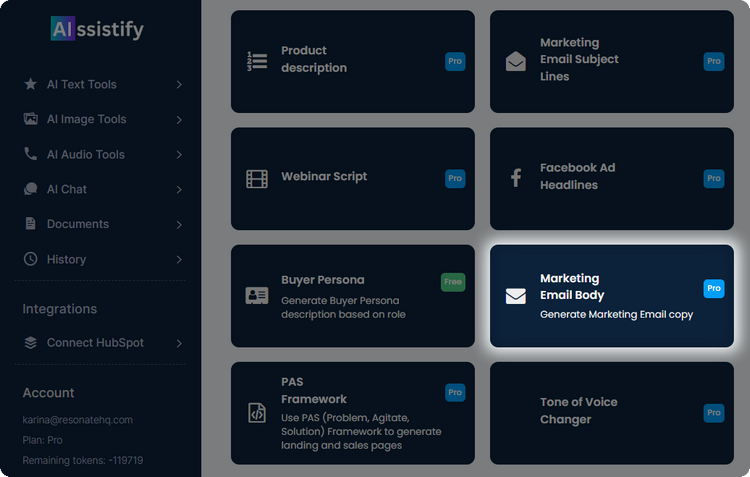
Task: Open the Tone of Voice Changer tool
Action: tap(611, 412)
